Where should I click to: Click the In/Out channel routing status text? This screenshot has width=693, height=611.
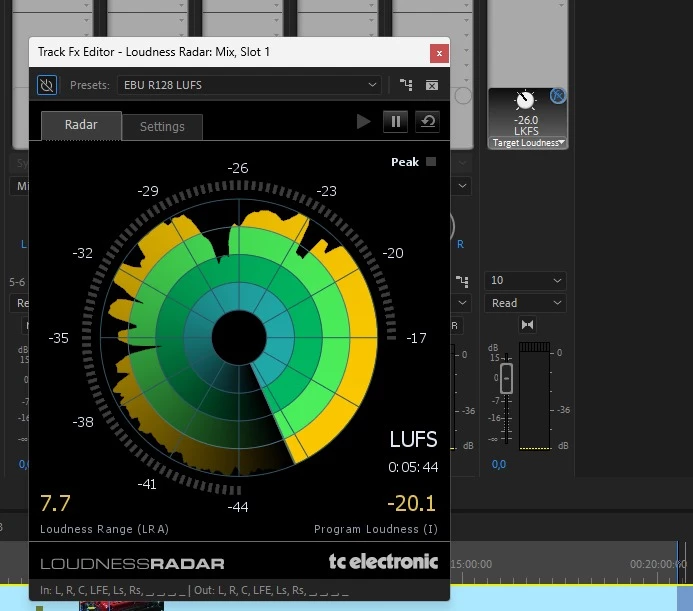point(194,590)
